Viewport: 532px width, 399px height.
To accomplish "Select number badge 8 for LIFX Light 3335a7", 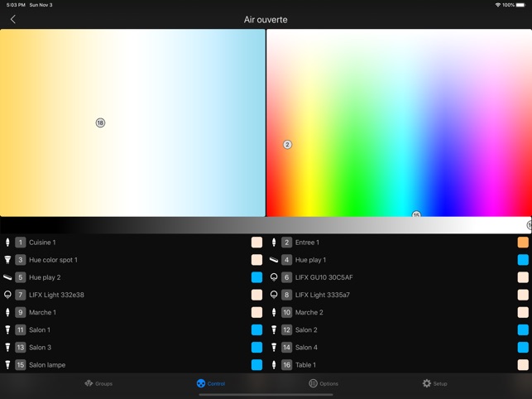I will (287, 295).
